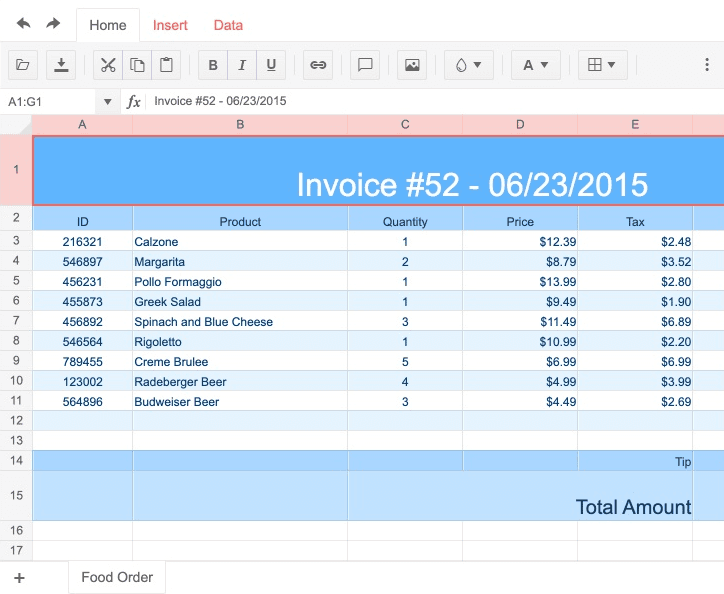Switch to the Data tab
Screen dimensions: 724x594
click(228, 25)
